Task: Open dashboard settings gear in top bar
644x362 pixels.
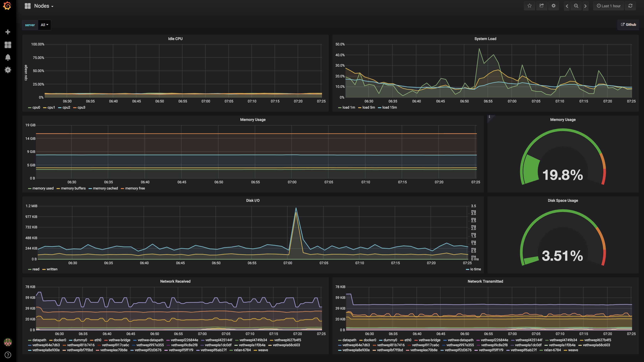Action: click(554, 6)
